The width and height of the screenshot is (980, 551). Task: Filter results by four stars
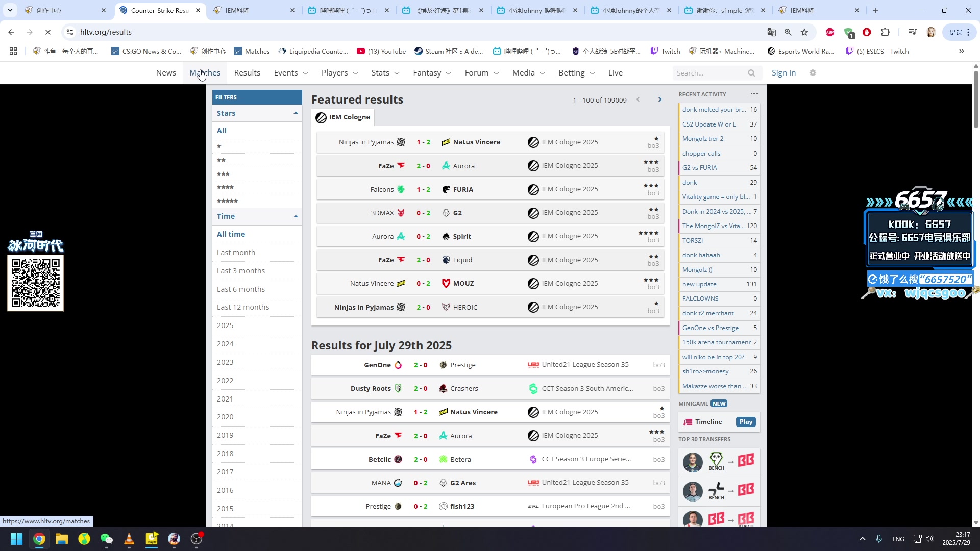[257, 187]
